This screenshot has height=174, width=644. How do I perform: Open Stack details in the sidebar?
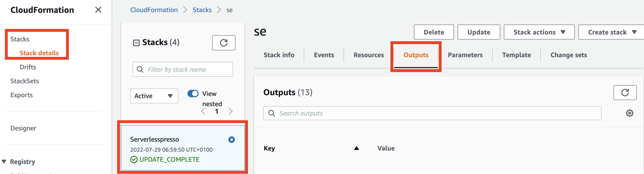(39, 53)
